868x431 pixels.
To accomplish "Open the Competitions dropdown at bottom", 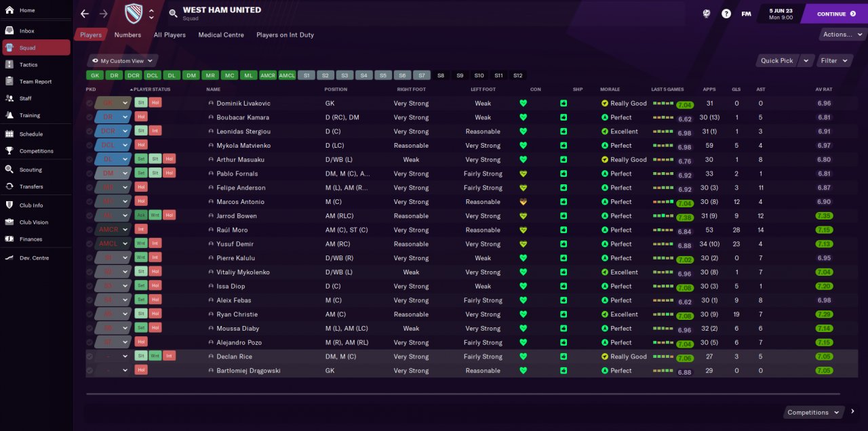I will point(813,412).
